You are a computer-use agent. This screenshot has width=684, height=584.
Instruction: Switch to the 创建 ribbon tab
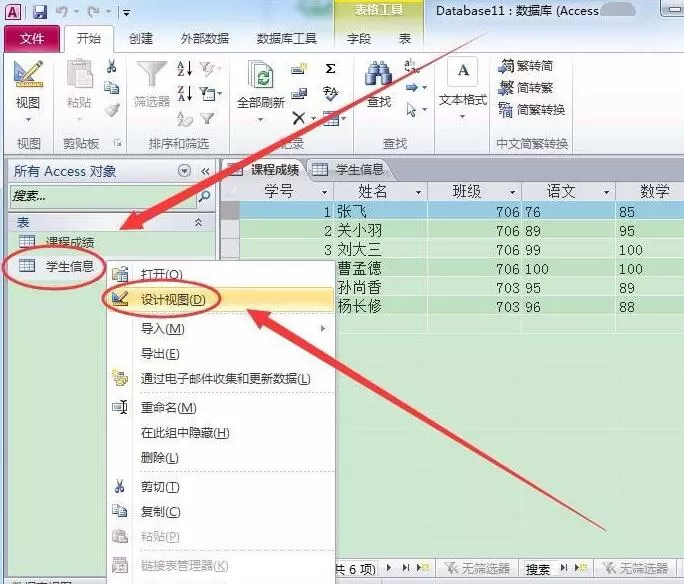click(140, 39)
